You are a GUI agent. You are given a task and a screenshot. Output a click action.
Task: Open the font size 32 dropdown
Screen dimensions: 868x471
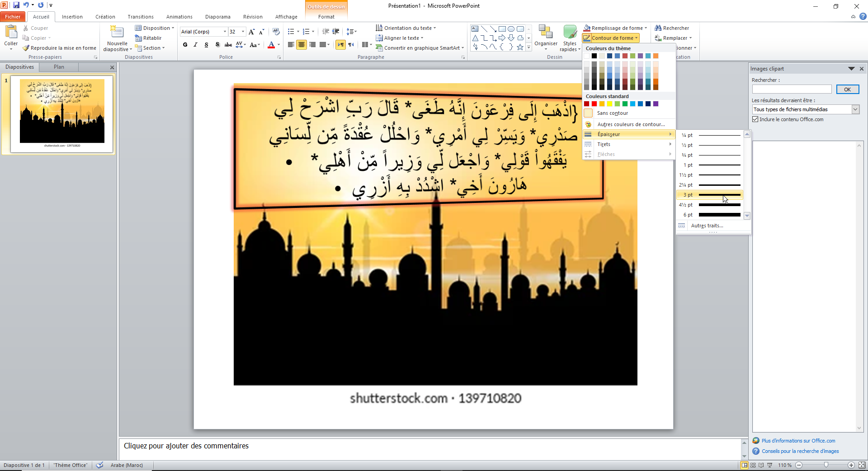pyautogui.click(x=243, y=32)
